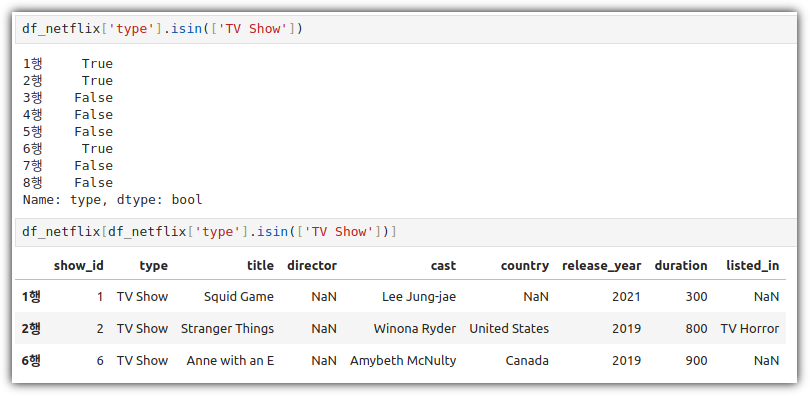810x396 pixels.
Task: Click the 4행 False line in series output
Action: (x=68, y=115)
